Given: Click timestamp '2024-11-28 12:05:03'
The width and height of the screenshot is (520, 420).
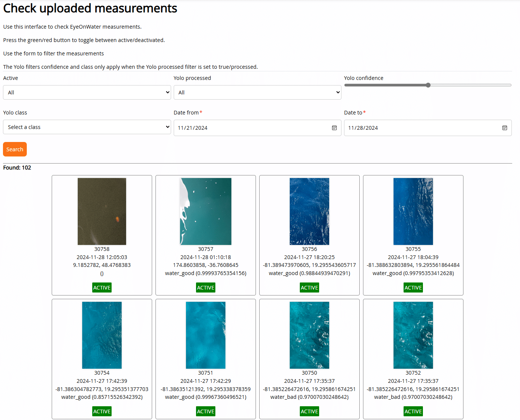Looking at the screenshot, I should click(x=102, y=257).
